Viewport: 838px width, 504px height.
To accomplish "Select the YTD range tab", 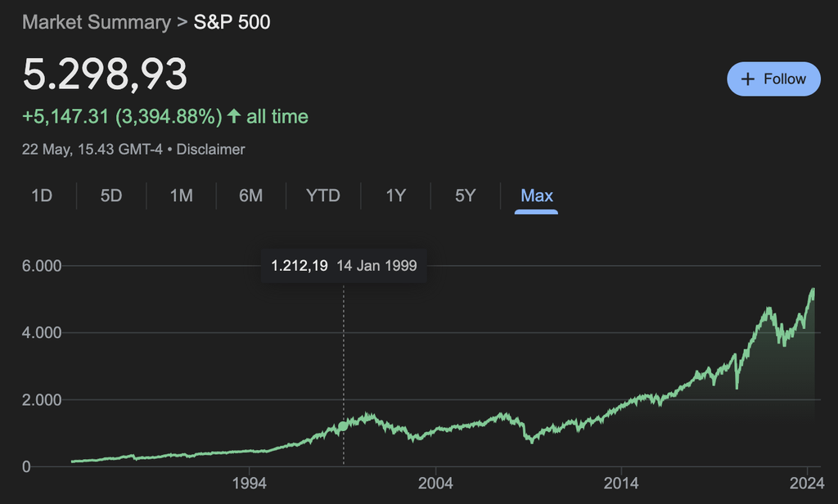I will coord(322,196).
